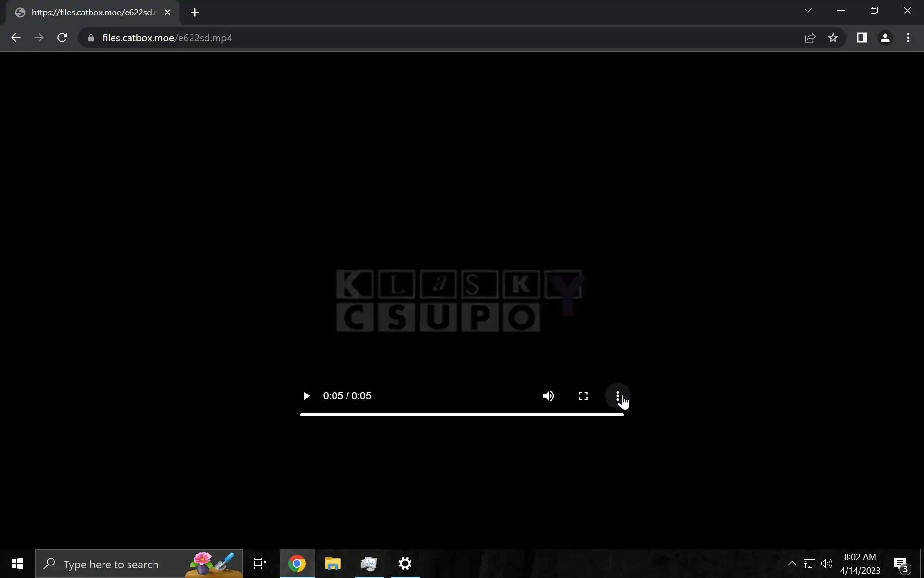Open File Explorer from taskbar
This screenshot has width=924, height=578.
[x=333, y=564]
